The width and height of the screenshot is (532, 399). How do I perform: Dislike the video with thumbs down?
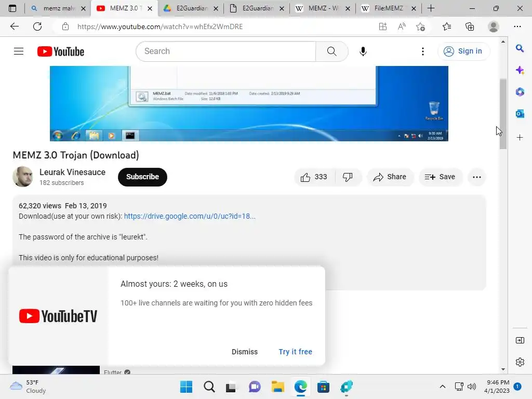[x=348, y=177]
